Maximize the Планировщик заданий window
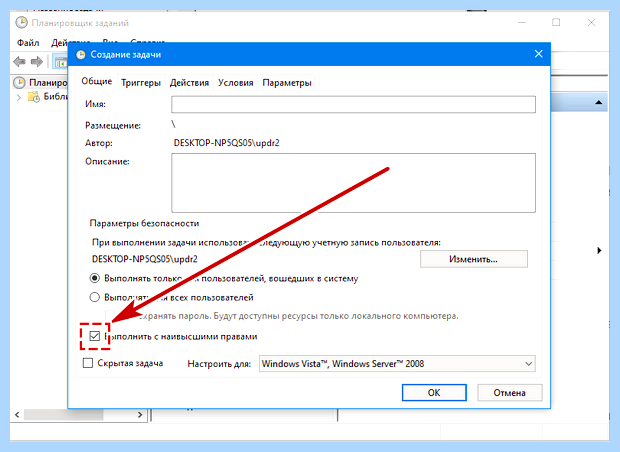The width and height of the screenshot is (620, 452). [556, 23]
